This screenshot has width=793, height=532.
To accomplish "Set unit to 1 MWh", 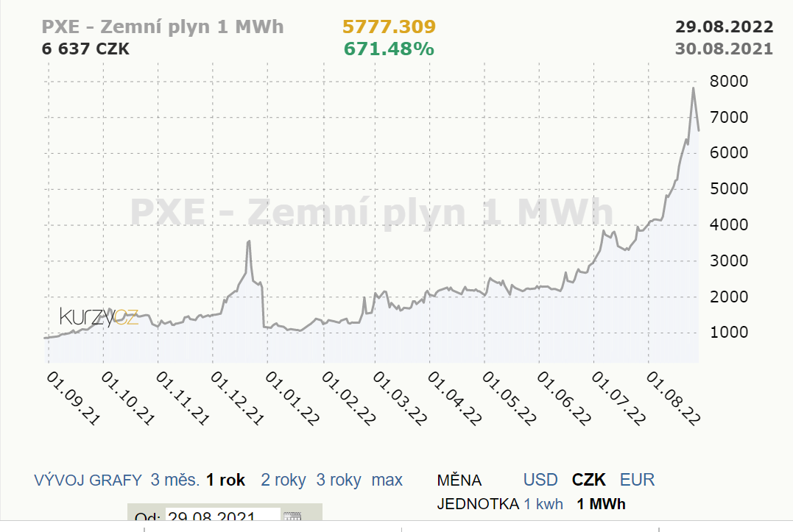I will [x=601, y=504].
